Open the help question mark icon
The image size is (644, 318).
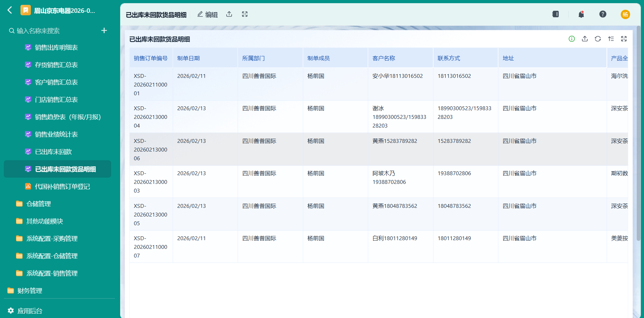pos(603,14)
